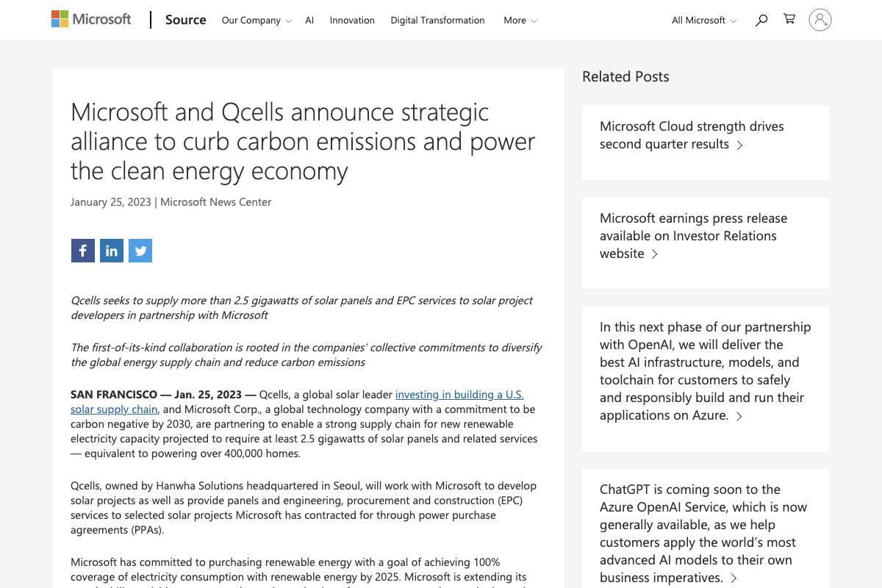Open the Innovation nav item
882x588 pixels.
352,20
